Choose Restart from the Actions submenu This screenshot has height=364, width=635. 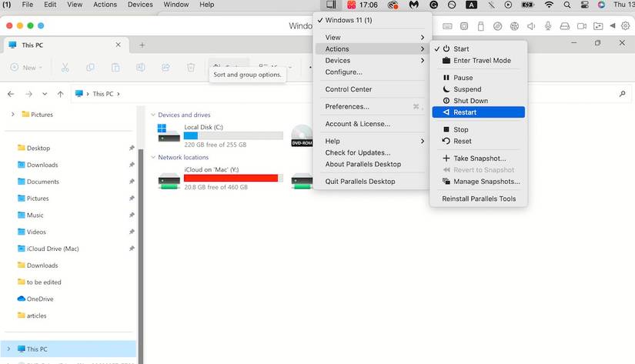point(479,112)
